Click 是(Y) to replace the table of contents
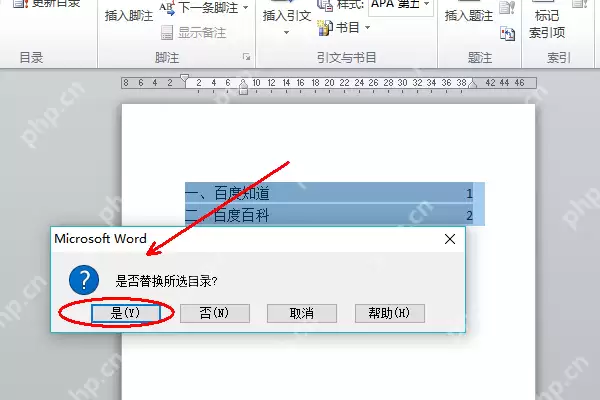Viewport: 600px width, 400px height. [126, 313]
